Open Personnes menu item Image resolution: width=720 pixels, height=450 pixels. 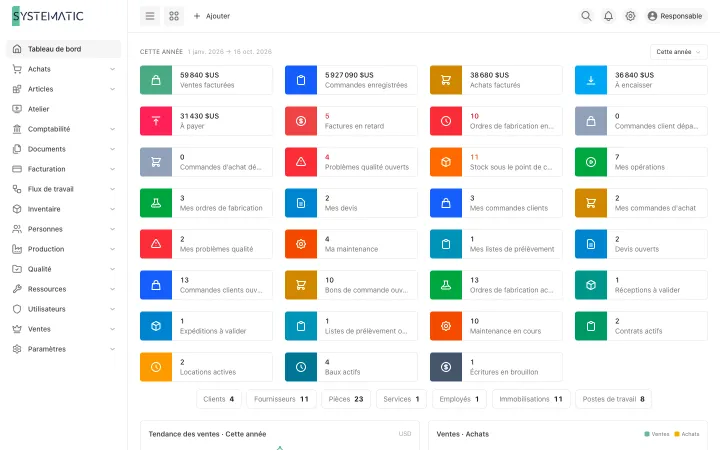(63, 229)
